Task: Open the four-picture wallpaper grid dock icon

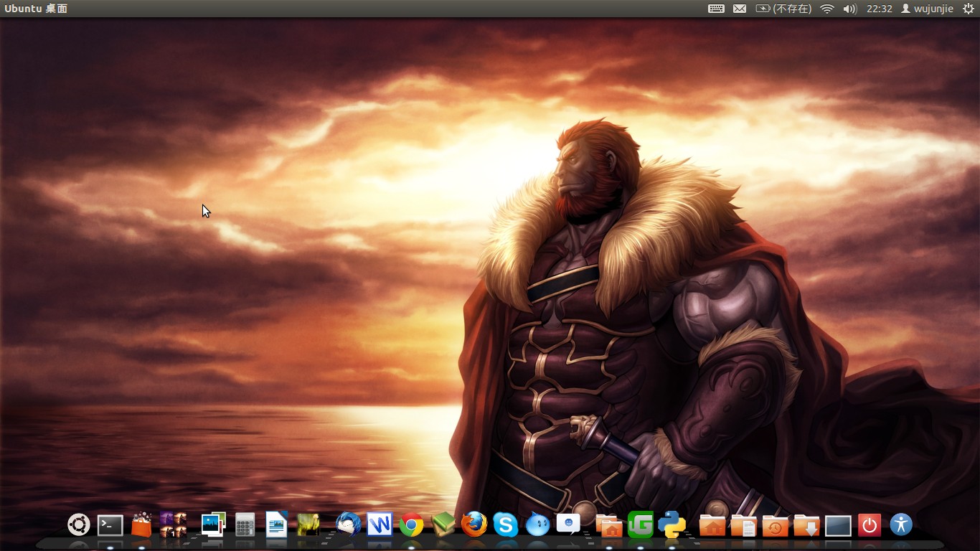Action: tap(173, 525)
